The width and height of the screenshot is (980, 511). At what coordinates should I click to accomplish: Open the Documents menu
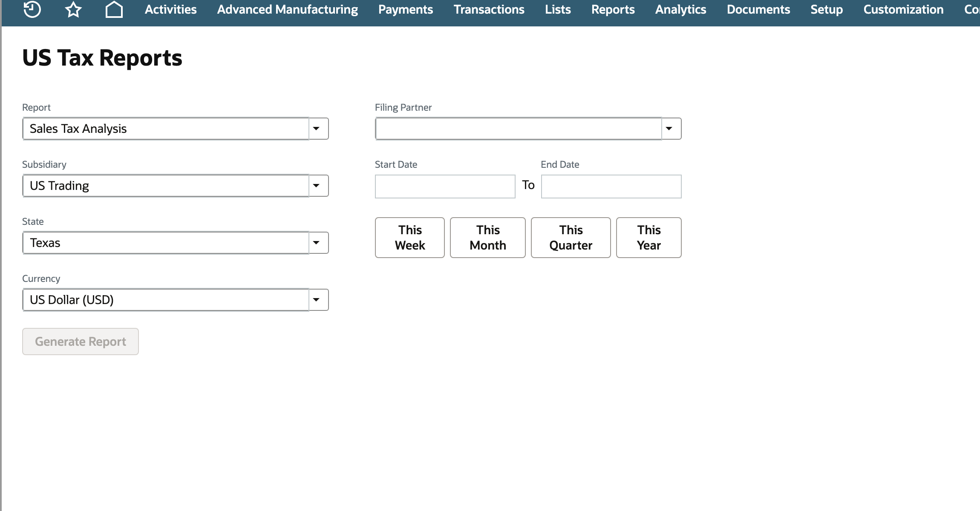(758, 9)
